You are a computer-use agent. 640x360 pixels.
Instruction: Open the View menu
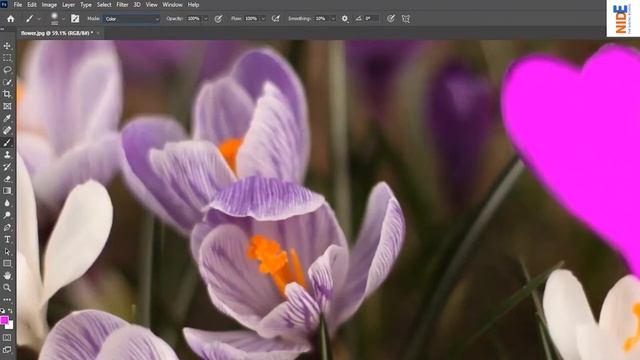click(151, 5)
